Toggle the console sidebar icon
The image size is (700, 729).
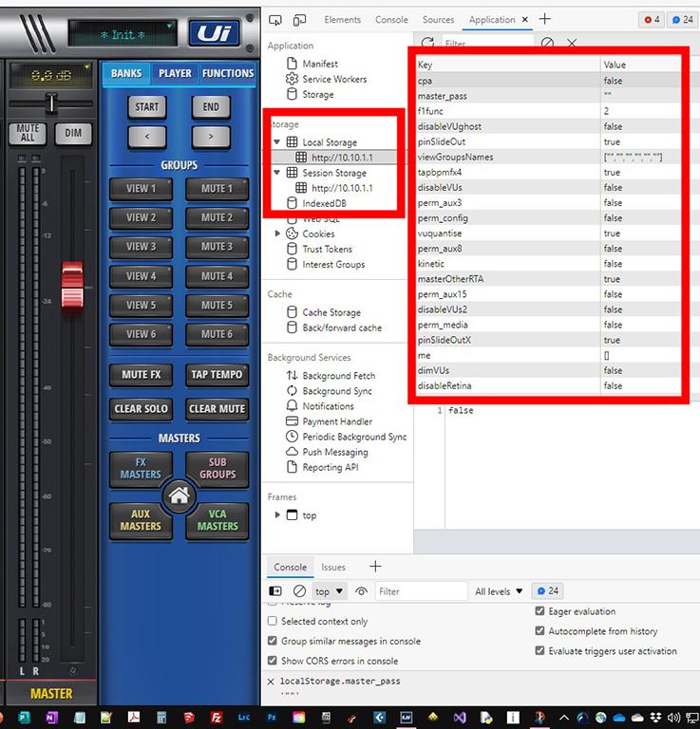tap(275, 591)
